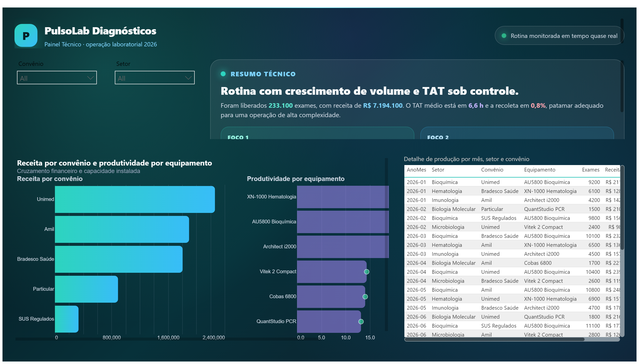Viewport: 639px width, 364px height.
Task: Click 'Detalhe de produção por mês, setor e convênio' title
Action: pyautogui.click(x=467, y=159)
